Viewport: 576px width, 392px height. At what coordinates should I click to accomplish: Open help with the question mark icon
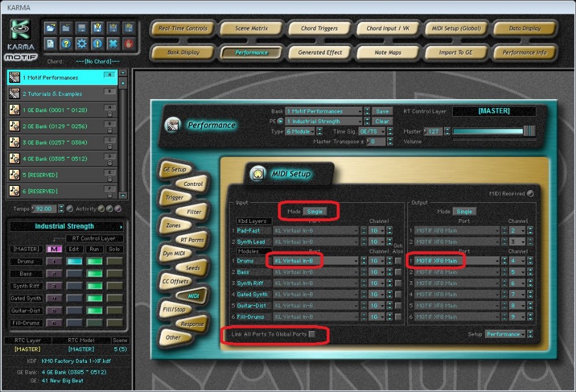pos(66,43)
